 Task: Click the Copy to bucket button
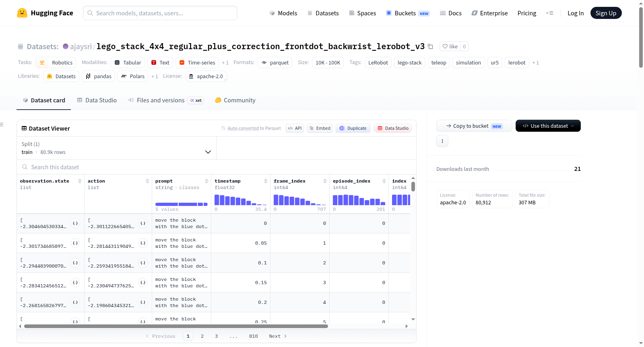tap(474, 126)
